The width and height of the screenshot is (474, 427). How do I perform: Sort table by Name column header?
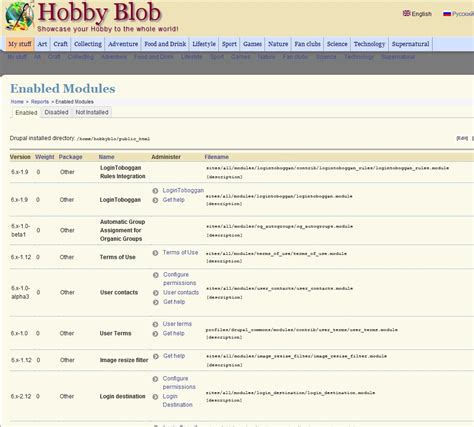click(106, 157)
